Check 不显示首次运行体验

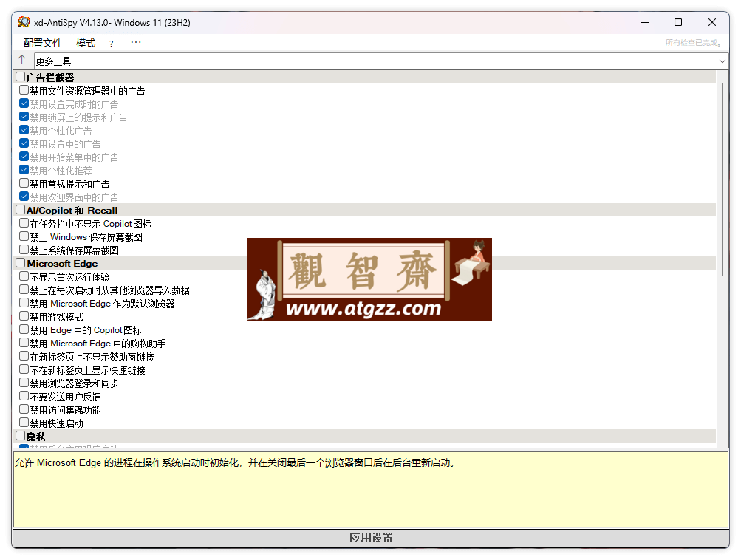click(24, 276)
